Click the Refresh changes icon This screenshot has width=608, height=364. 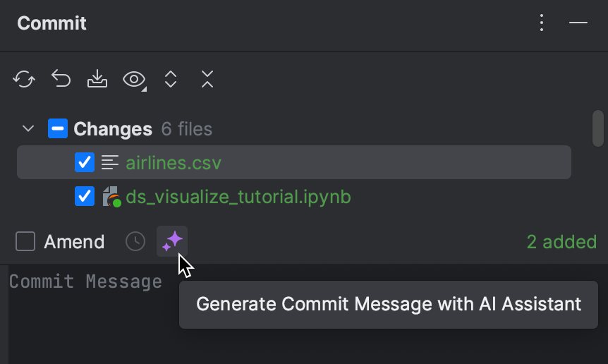pyautogui.click(x=24, y=79)
